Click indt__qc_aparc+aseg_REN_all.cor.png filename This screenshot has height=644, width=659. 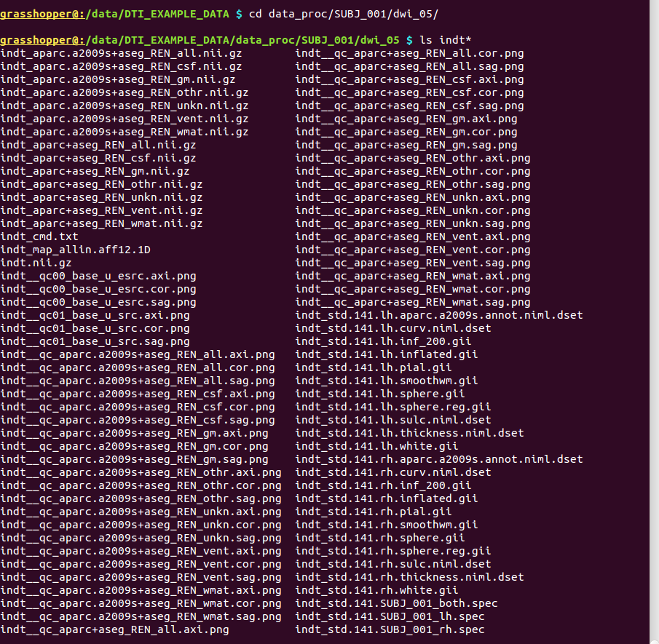click(409, 53)
